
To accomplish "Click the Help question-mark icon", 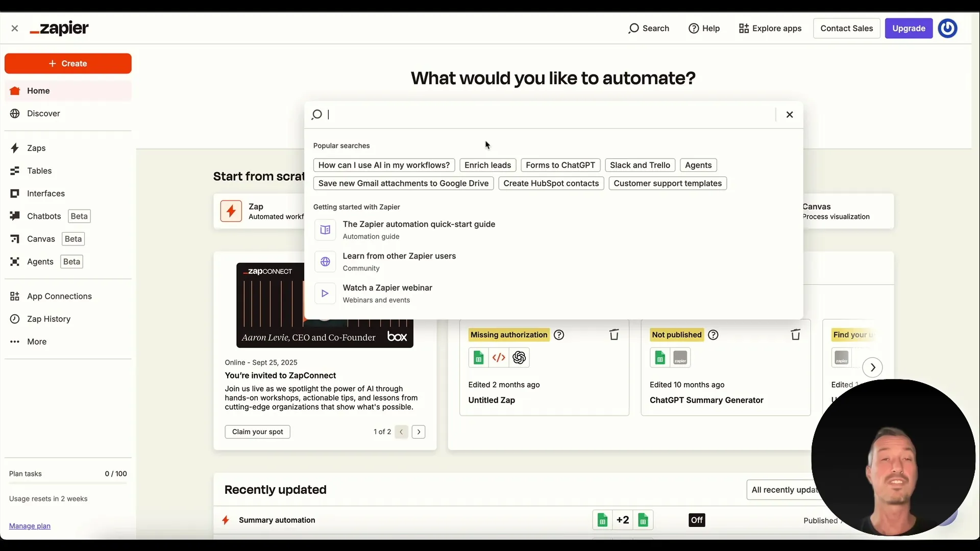I will [695, 29].
